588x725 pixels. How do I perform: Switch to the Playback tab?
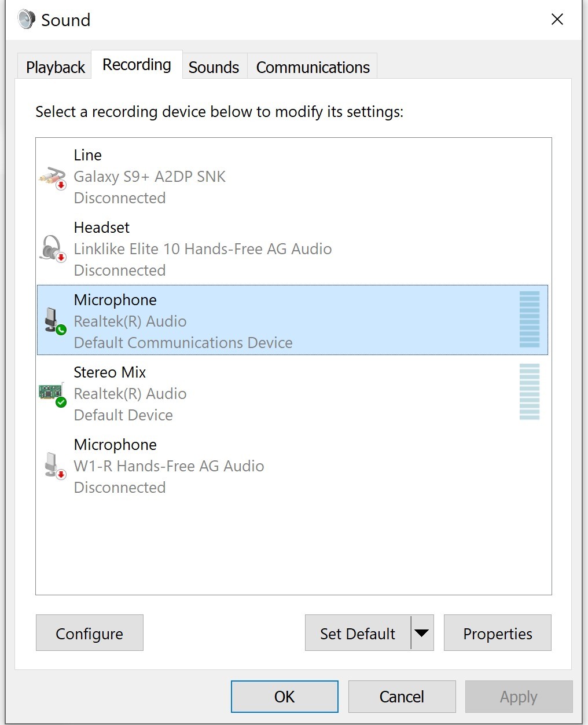56,67
